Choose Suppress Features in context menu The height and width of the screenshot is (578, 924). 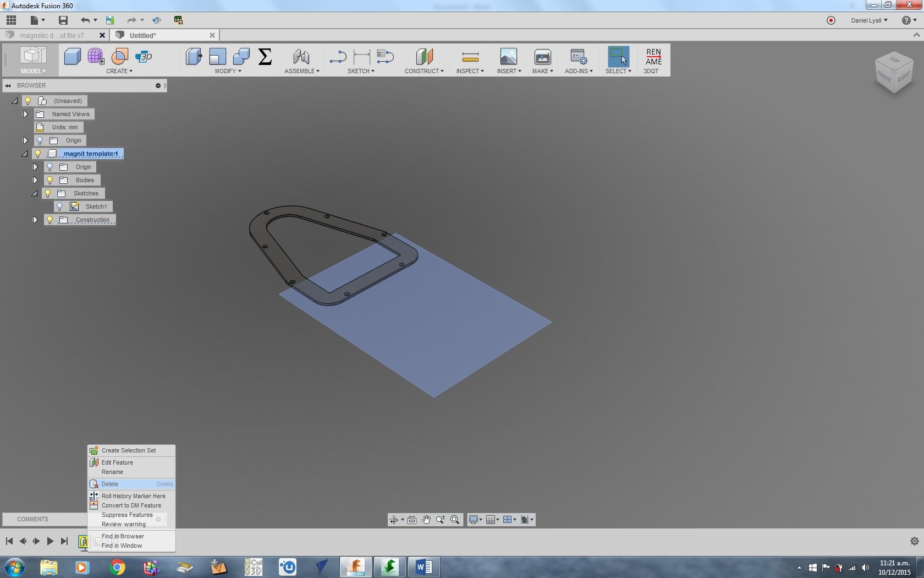pos(131,515)
